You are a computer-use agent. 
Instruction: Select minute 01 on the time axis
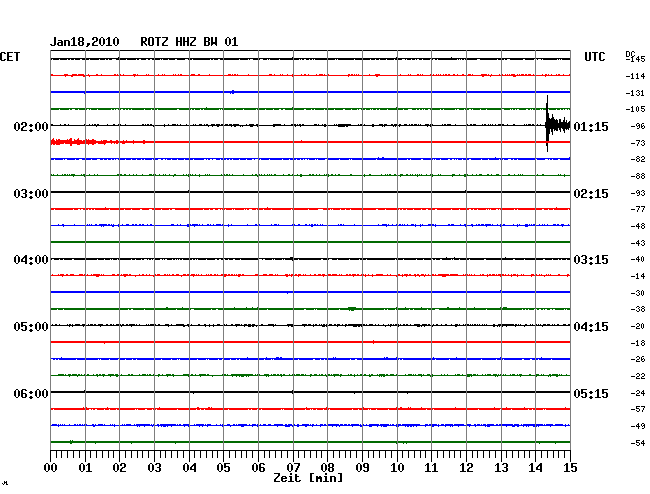point(85,468)
